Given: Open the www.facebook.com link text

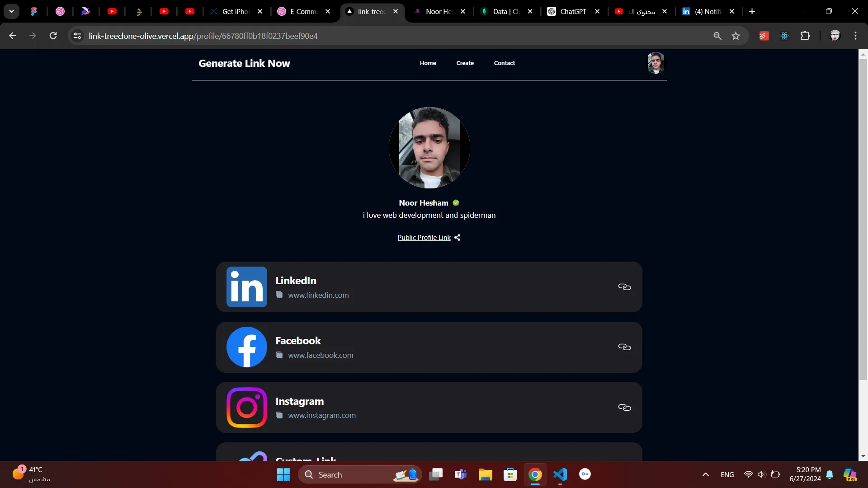Looking at the screenshot, I should (321, 355).
